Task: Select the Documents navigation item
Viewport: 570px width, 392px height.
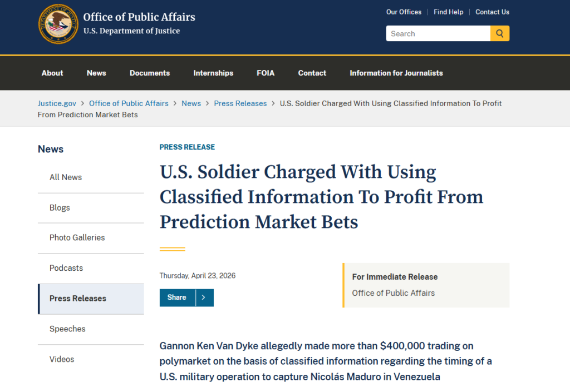Action: pyautogui.click(x=149, y=73)
